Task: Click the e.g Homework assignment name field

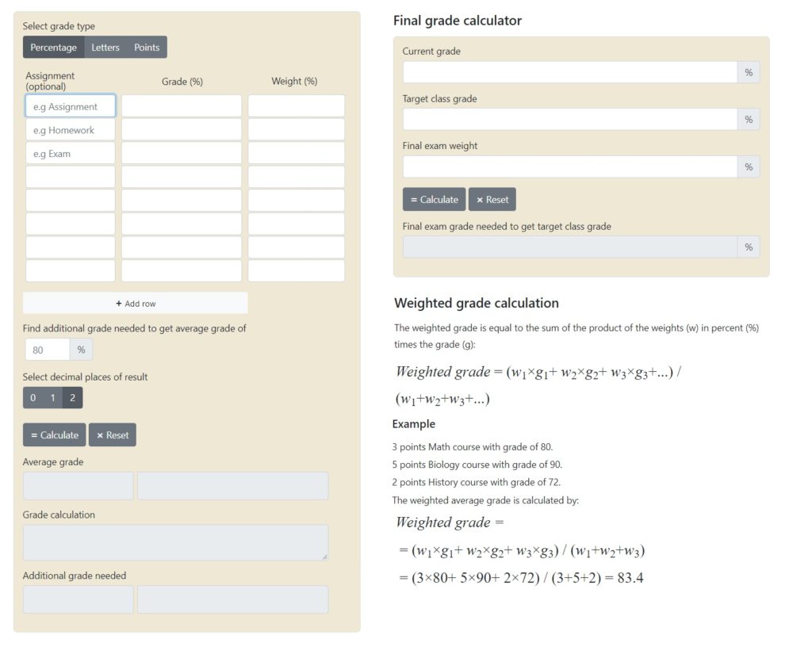Action: (70, 129)
